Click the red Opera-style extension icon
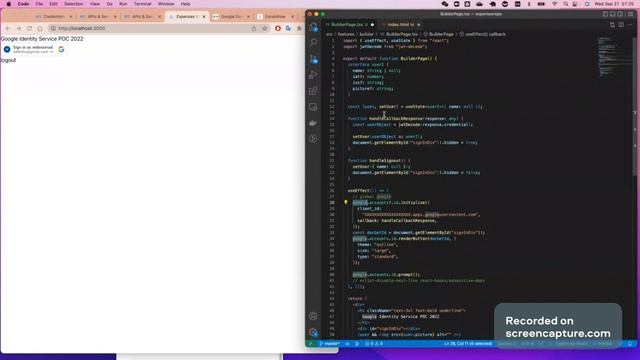Screen dimensions: 640x360 [278, 28]
